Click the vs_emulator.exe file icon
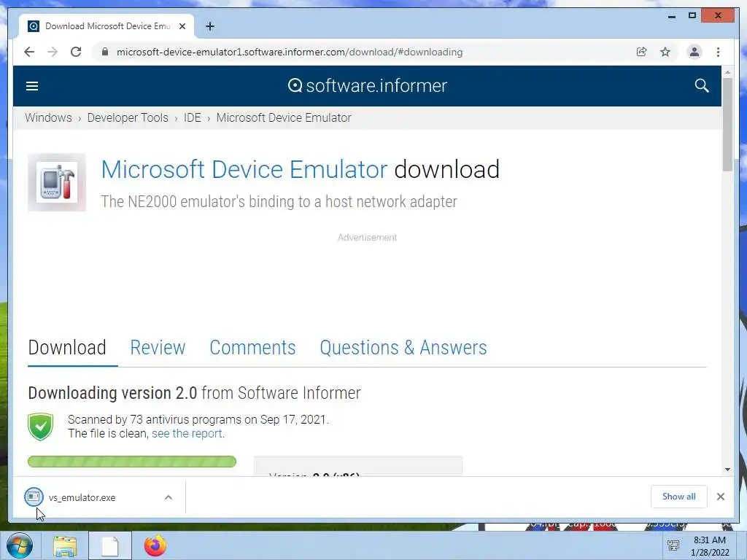The image size is (747, 560). 34,497
